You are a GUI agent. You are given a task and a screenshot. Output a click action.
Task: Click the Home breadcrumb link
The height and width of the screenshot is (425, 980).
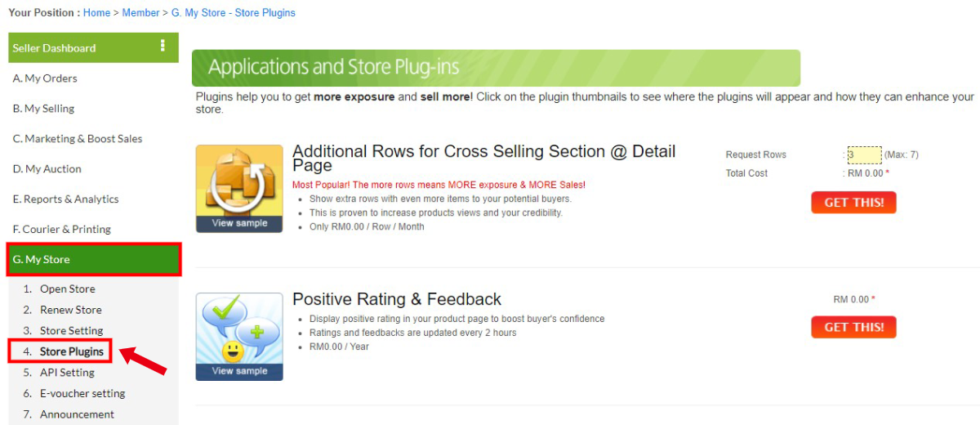96,13
